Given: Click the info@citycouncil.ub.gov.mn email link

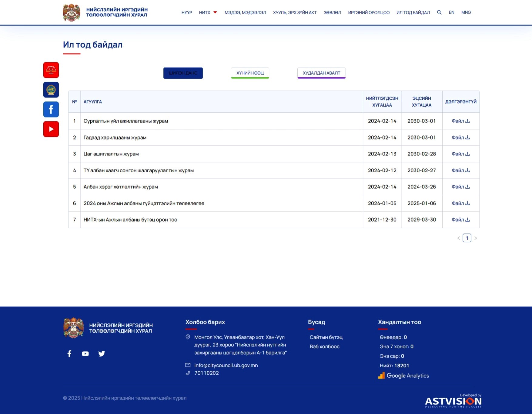Looking at the screenshot, I should [x=226, y=365].
